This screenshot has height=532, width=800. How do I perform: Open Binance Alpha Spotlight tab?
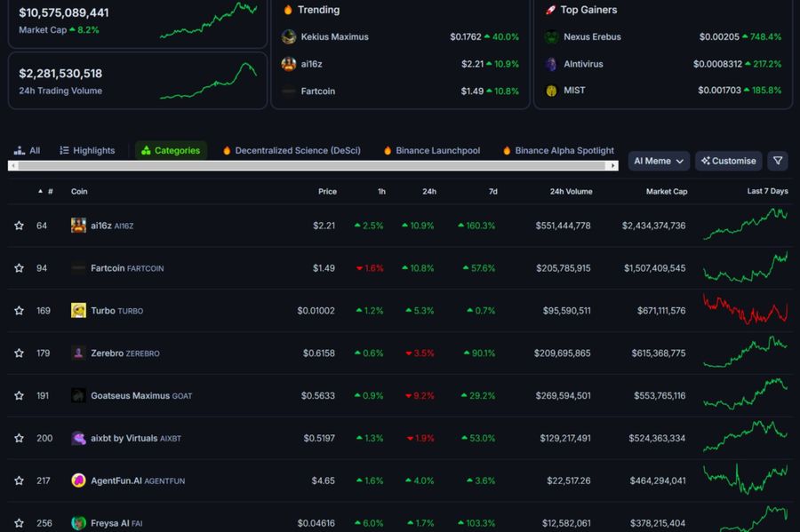(x=559, y=150)
